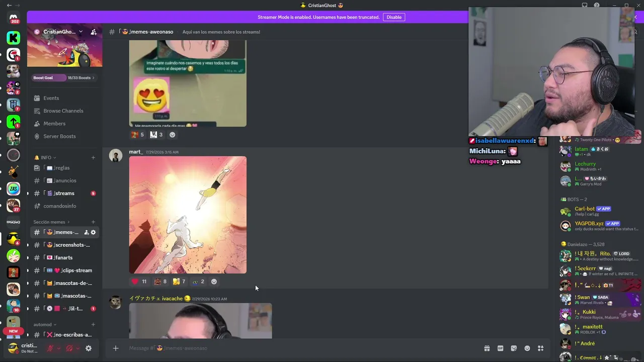The image size is (644, 362).
Task: Open settings gear for memes channel
Action: [x=93, y=232]
